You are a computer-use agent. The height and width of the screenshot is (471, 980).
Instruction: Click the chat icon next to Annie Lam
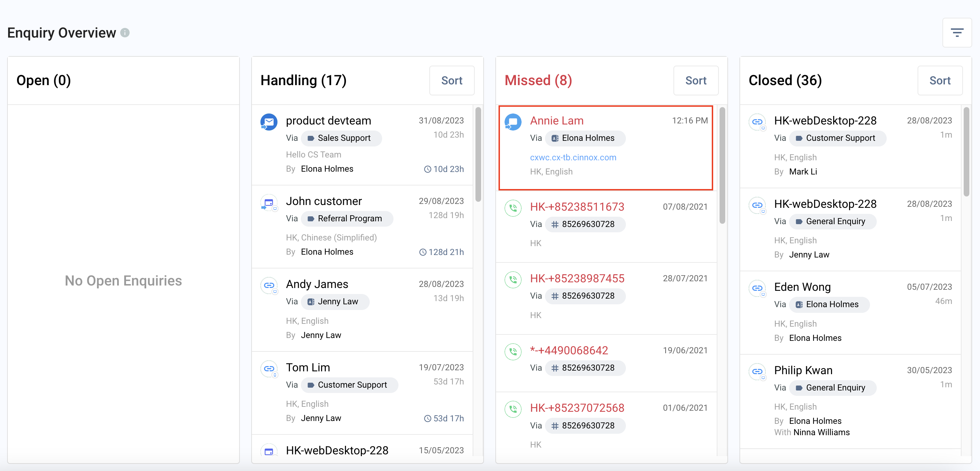pos(513,122)
